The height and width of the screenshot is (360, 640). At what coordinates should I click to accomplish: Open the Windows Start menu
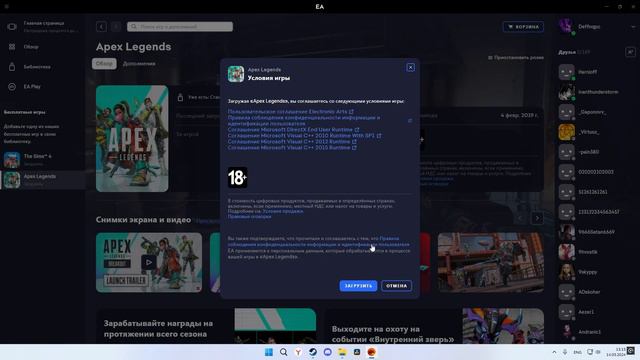(269, 352)
